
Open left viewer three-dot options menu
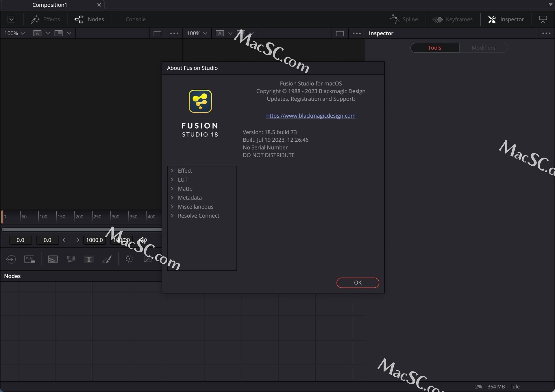[174, 34]
